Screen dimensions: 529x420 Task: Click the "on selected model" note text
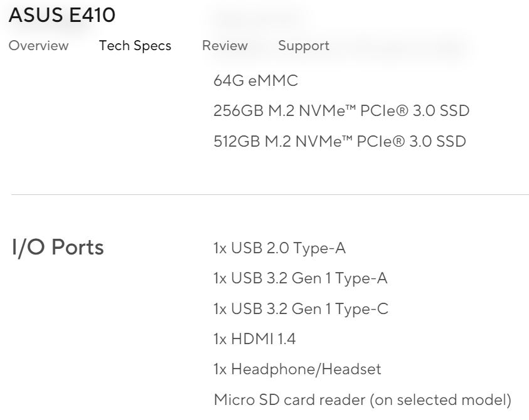click(441, 400)
